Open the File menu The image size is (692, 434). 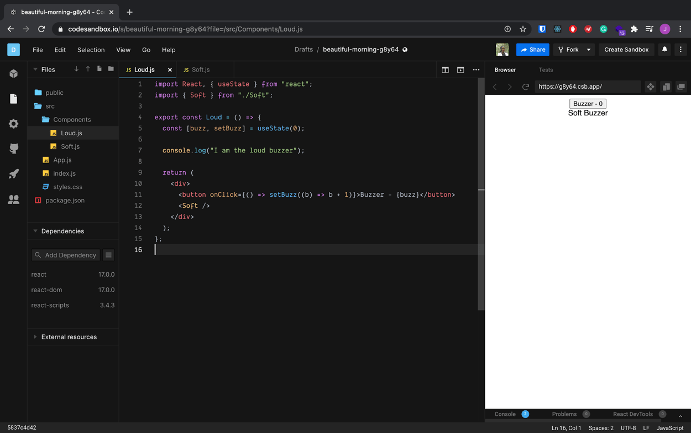(x=38, y=50)
